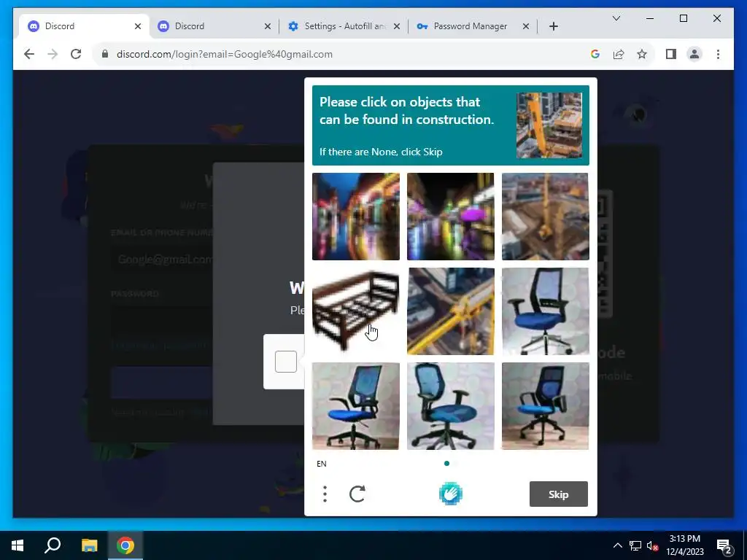This screenshot has width=747, height=560.
Task: Expand the tab search chevron
Action: click(x=616, y=18)
